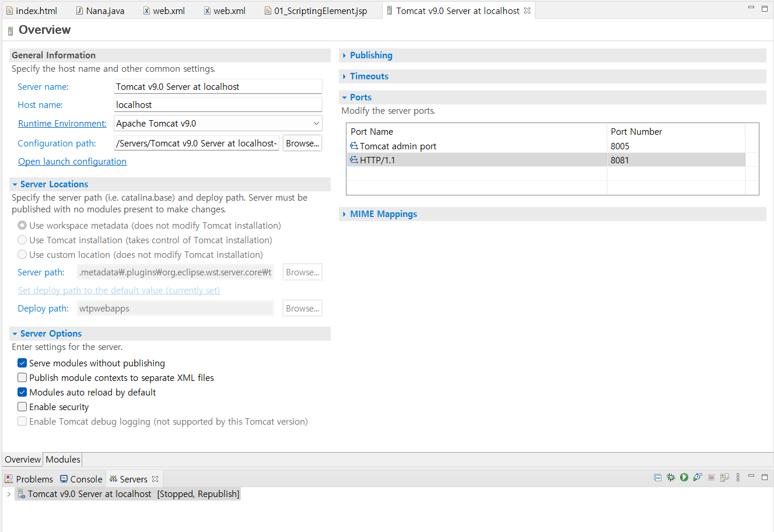Click the Tomcat server icon in Servers list
The width and height of the screenshot is (774, 532).
[x=21, y=494]
